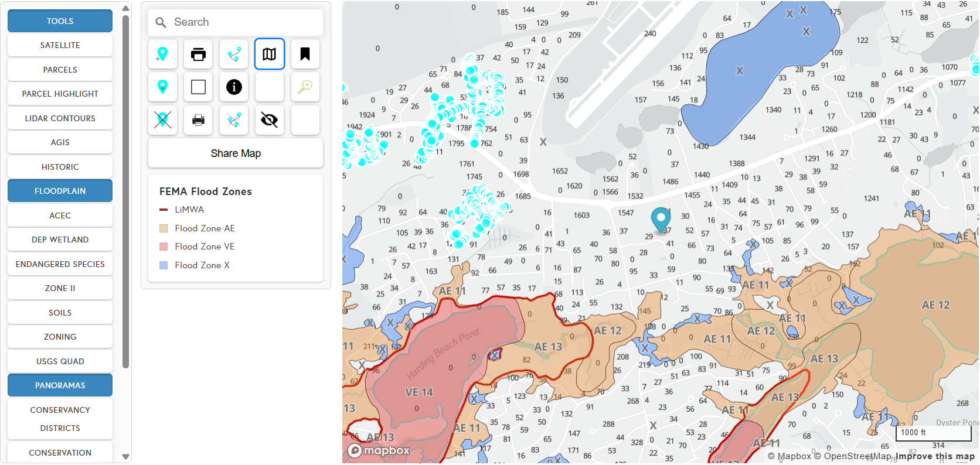Select the USGS QUAD layer button
Viewport: 980px width, 465px height.
click(x=60, y=361)
